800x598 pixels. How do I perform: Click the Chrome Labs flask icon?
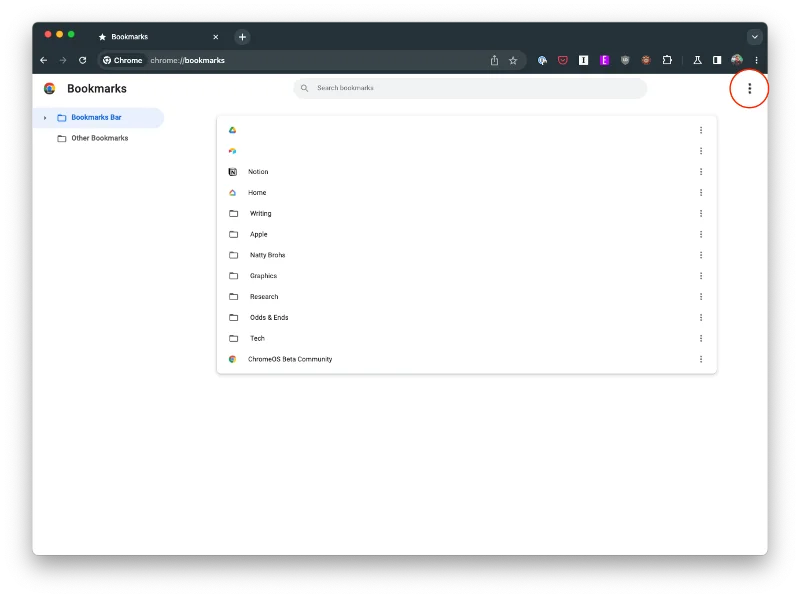click(x=698, y=60)
